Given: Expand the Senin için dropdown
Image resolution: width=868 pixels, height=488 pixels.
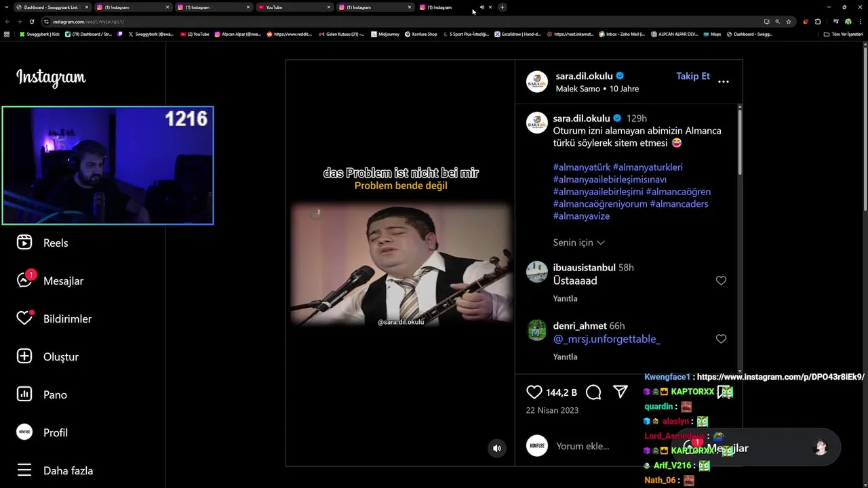Looking at the screenshot, I should tap(579, 243).
